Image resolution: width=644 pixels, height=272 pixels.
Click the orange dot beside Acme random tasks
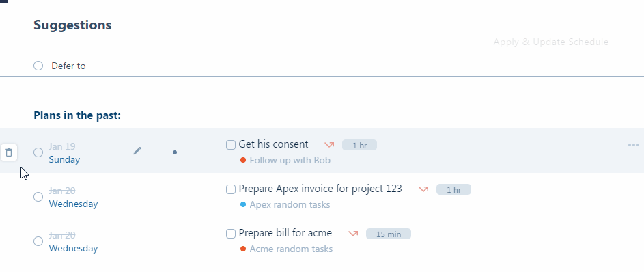[243, 249]
